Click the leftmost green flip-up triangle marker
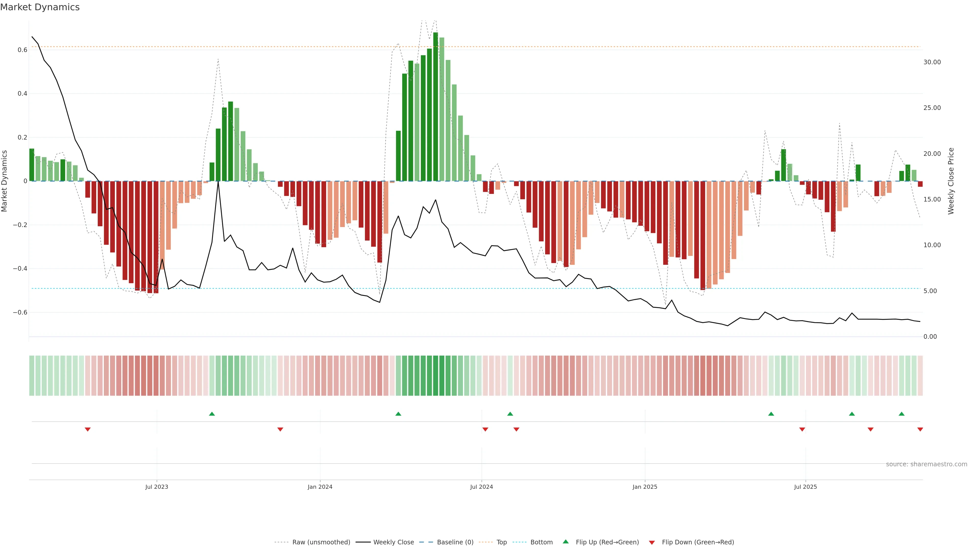Screen dimensions: 980x551 212,414
